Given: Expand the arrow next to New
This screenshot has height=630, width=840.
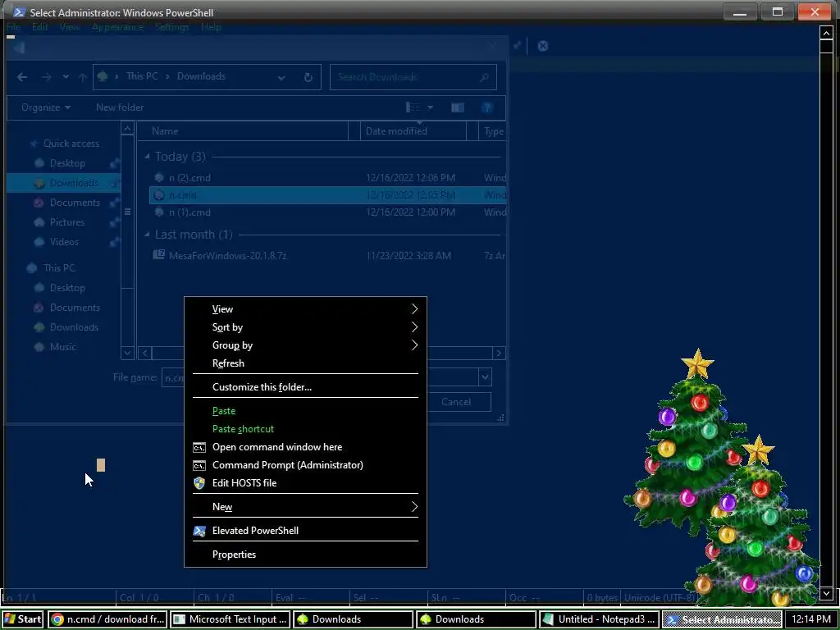Looking at the screenshot, I should [x=414, y=507].
